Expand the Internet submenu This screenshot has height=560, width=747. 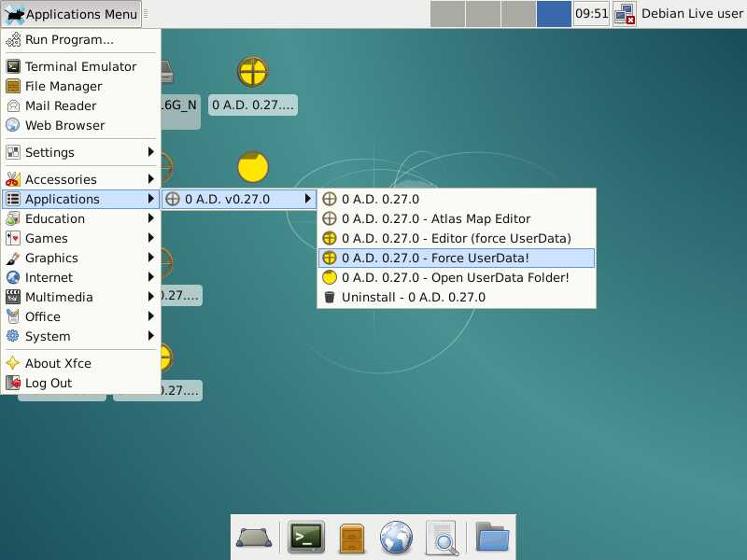tap(80, 277)
